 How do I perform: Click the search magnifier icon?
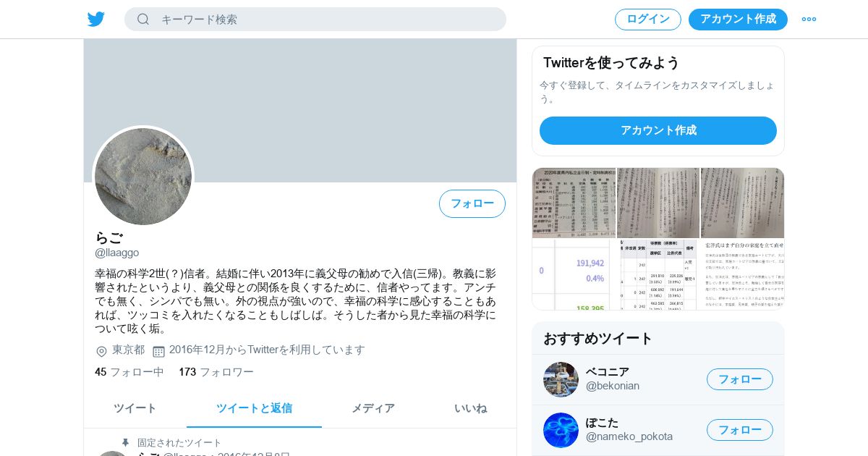[143, 19]
